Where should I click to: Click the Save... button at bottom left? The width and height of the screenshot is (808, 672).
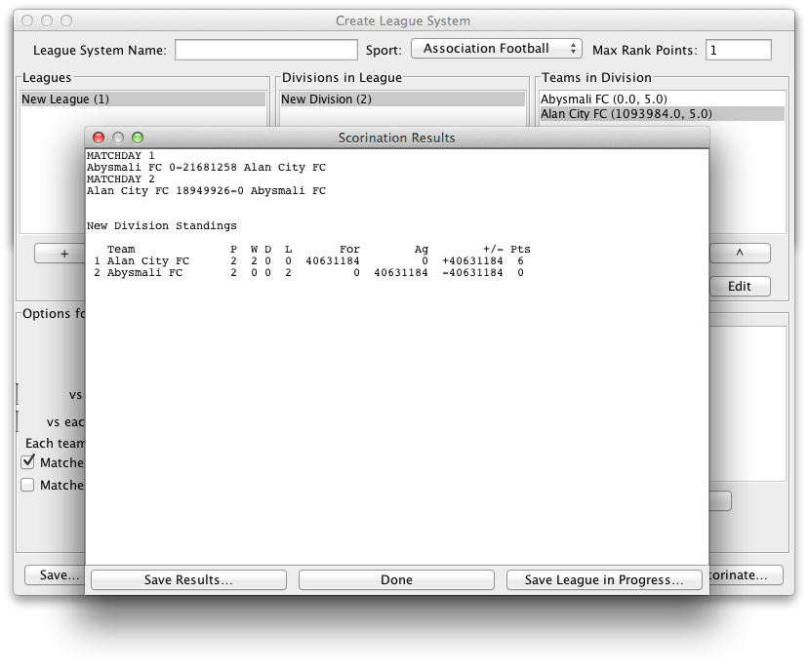(x=54, y=575)
